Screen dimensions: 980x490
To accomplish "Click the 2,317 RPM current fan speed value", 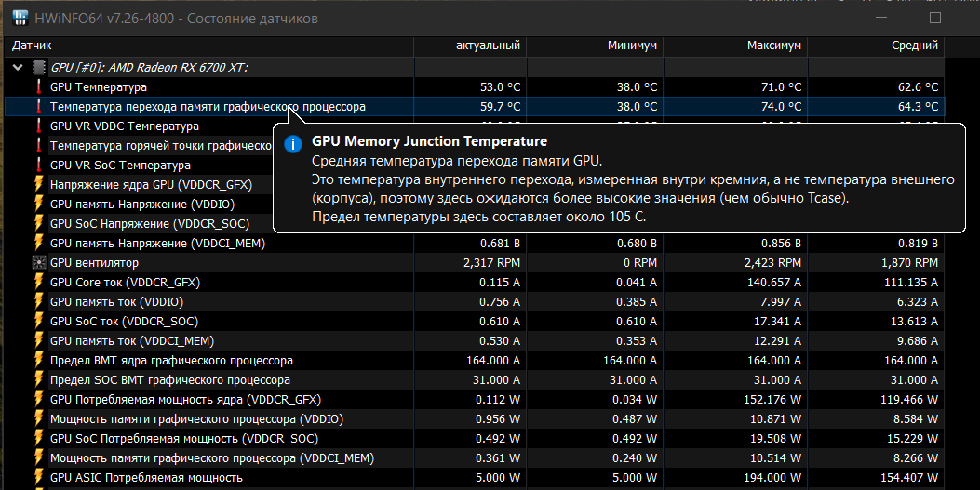I will [492, 263].
